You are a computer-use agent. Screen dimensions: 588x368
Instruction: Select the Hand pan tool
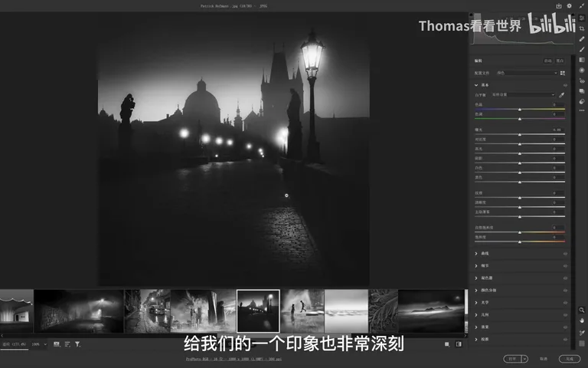click(582, 320)
